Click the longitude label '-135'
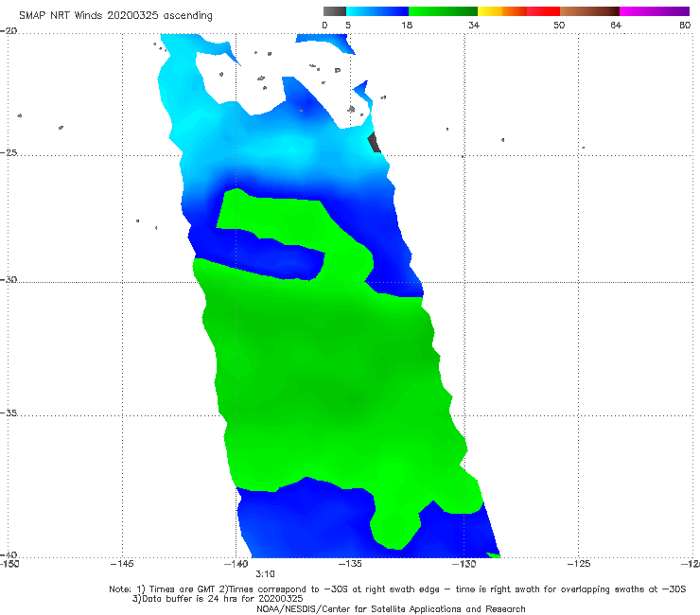This screenshot has height=615, width=700. coord(350,564)
